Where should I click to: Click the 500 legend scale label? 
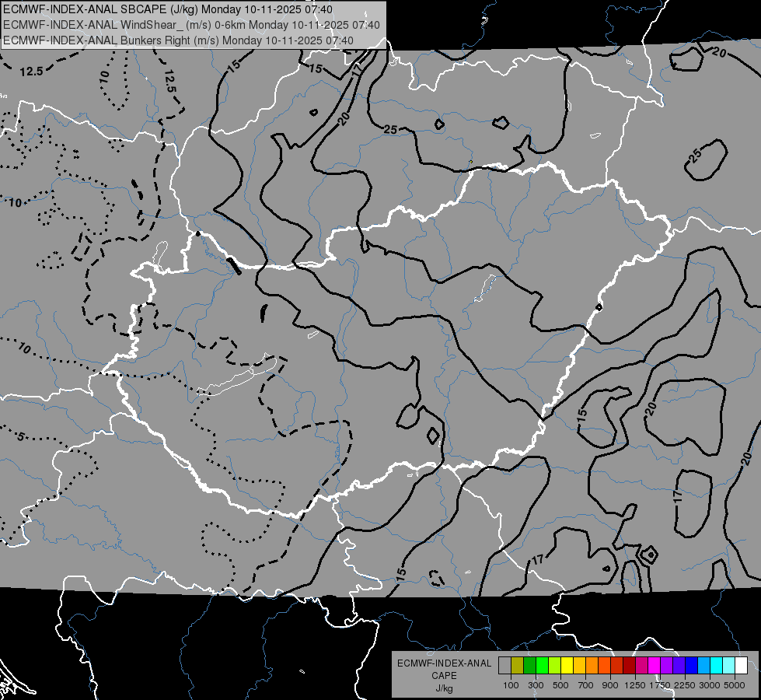pos(560,685)
